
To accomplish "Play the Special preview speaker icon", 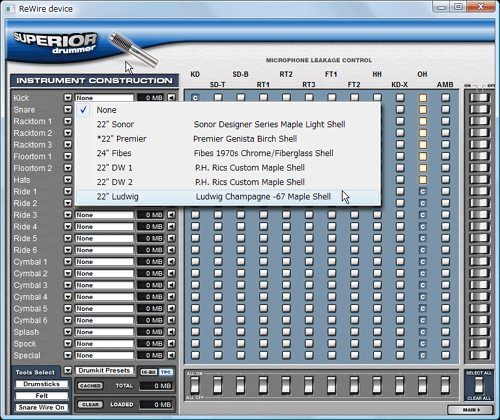I will pyautogui.click(x=171, y=355).
